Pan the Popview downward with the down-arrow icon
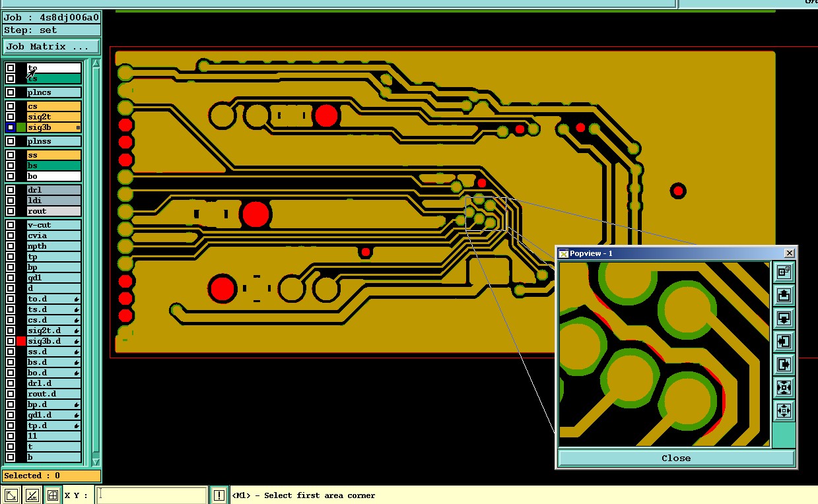Viewport: 818px width, 504px height. point(784,318)
